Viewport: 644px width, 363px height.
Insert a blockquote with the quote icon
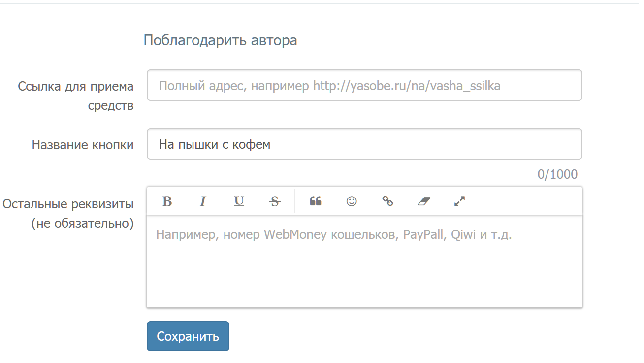pyautogui.click(x=316, y=201)
